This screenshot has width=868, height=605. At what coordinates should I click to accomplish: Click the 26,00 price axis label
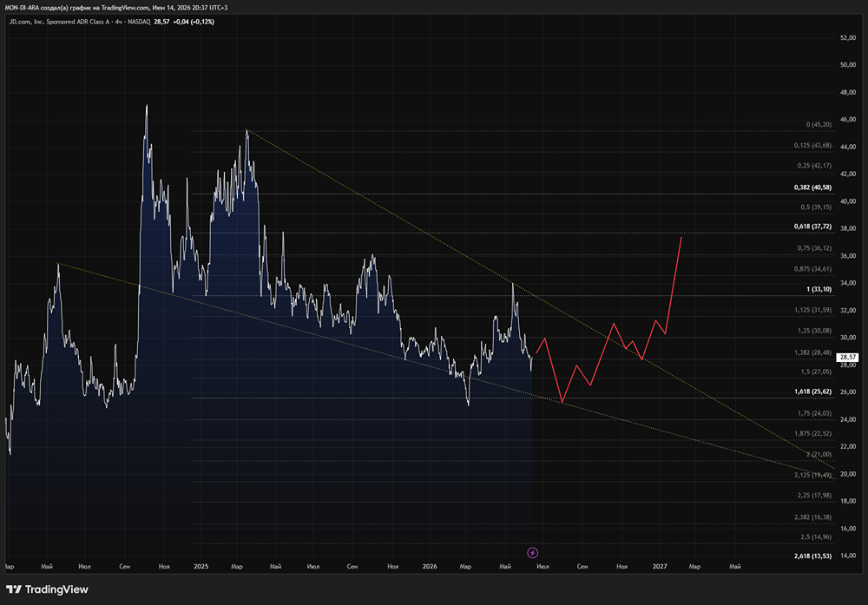[848, 391]
